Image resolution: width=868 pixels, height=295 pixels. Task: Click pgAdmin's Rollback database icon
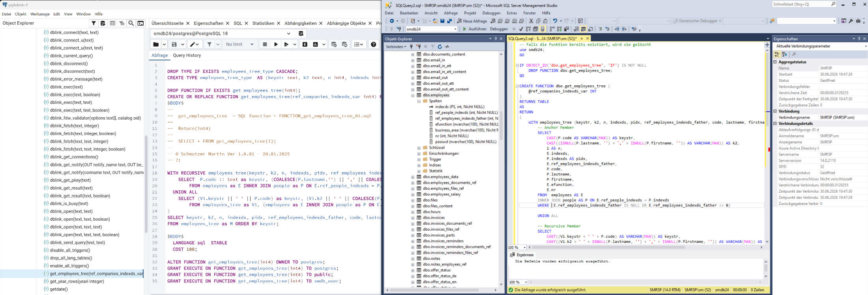(345, 44)
